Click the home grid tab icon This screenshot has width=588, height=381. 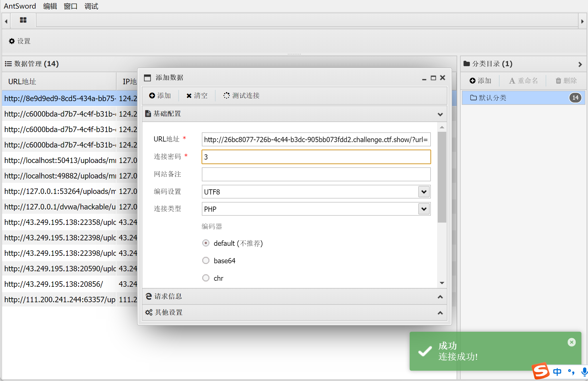(23, 20)
